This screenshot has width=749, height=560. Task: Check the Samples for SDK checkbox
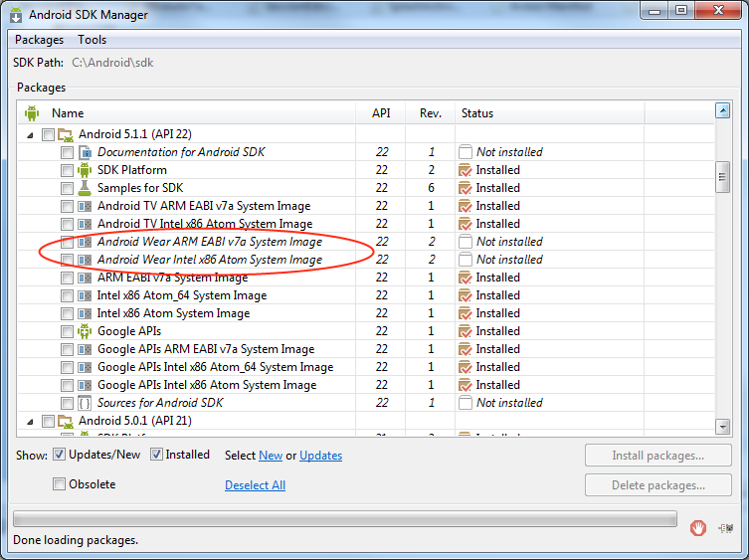(x=67, y=188)
